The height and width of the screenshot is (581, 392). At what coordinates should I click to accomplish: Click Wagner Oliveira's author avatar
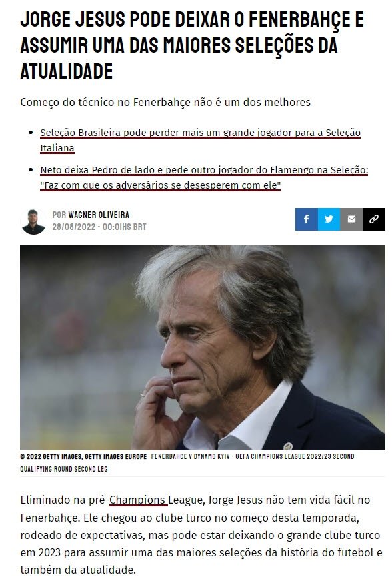coord(33,221)
